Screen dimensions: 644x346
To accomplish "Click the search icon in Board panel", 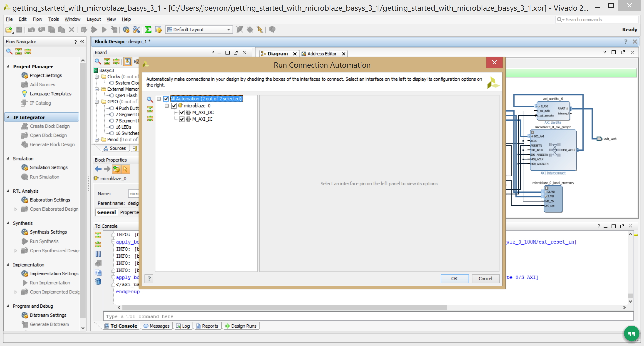I will pos(98,61).
